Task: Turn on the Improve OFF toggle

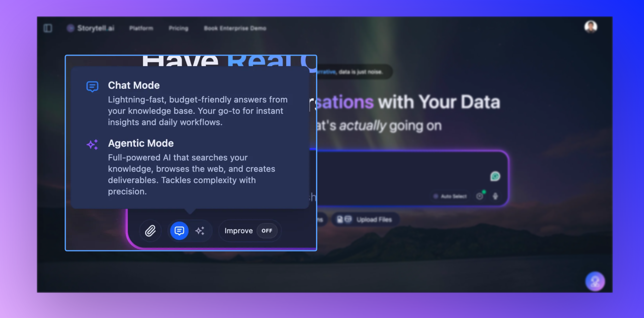Action: point(266,231)
